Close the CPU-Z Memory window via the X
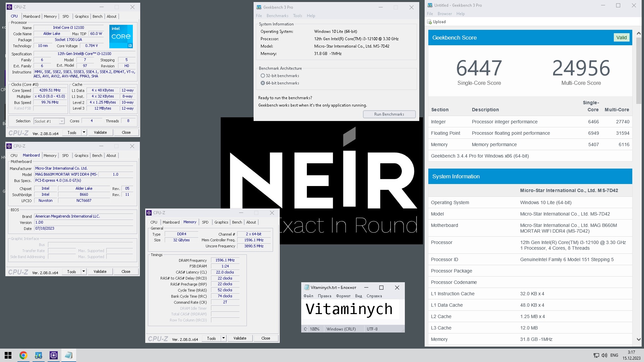The width and height of the screenshot is (644, 362). tap(272, 213)
